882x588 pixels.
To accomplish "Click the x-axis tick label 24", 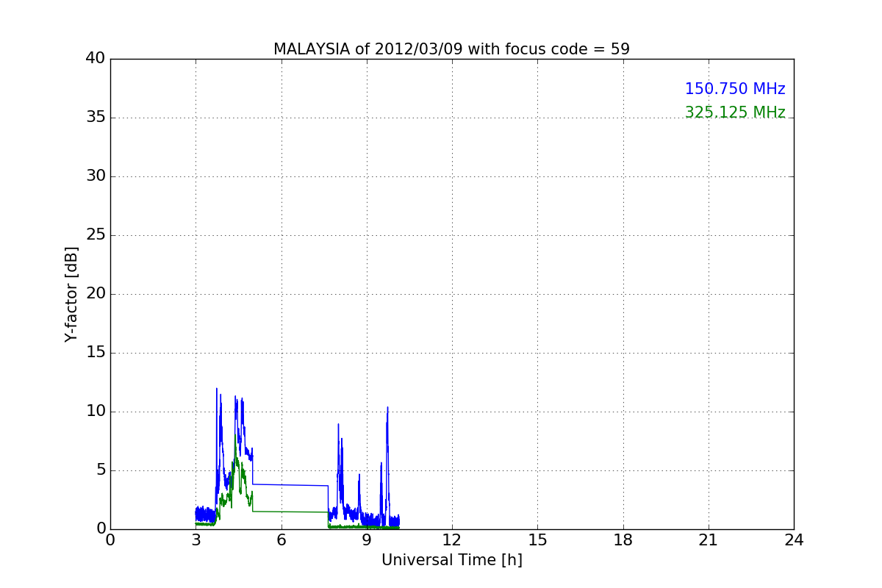I will coord(794,540).
